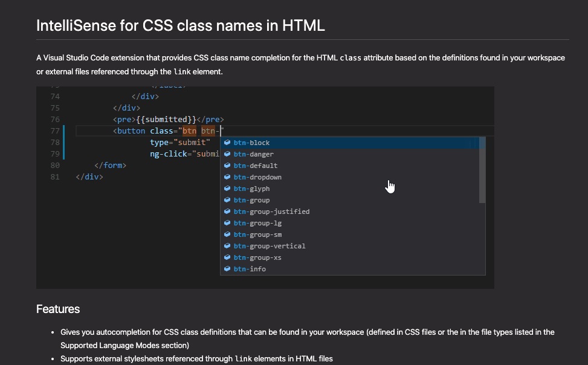Click the class symbol icon beside btn-group-justified
This screenshot has height=365, width=588.
coord(227,212)
